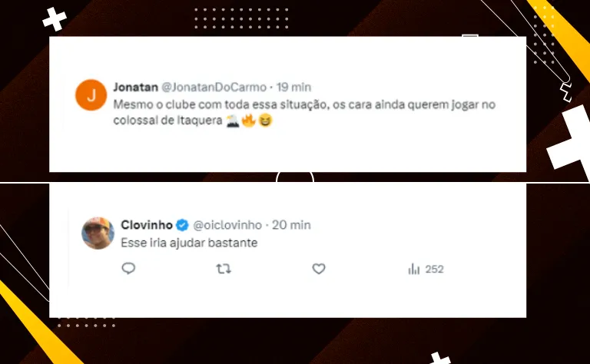Retweet the Clovinho post

click(224, 269)
